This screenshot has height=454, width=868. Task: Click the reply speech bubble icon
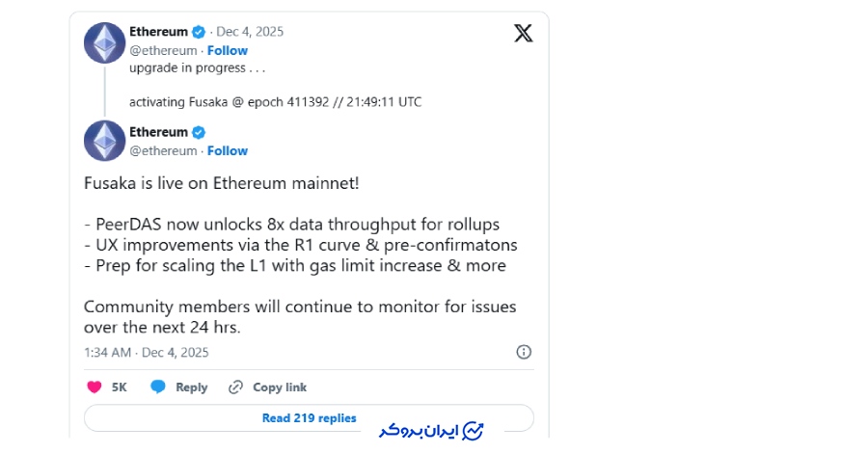(158, 387)
